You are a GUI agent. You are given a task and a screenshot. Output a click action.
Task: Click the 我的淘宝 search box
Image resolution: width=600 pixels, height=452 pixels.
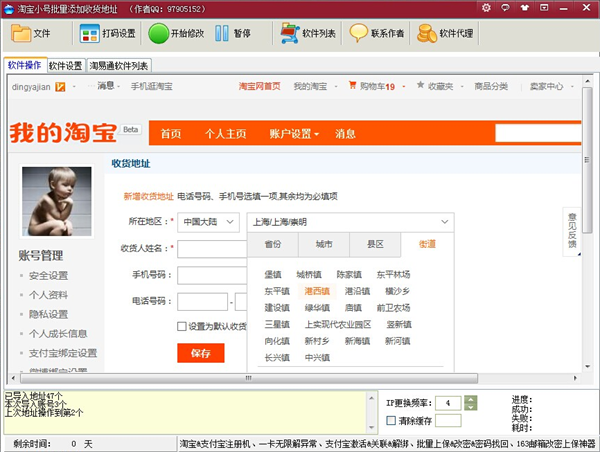(x=538, y=133)
